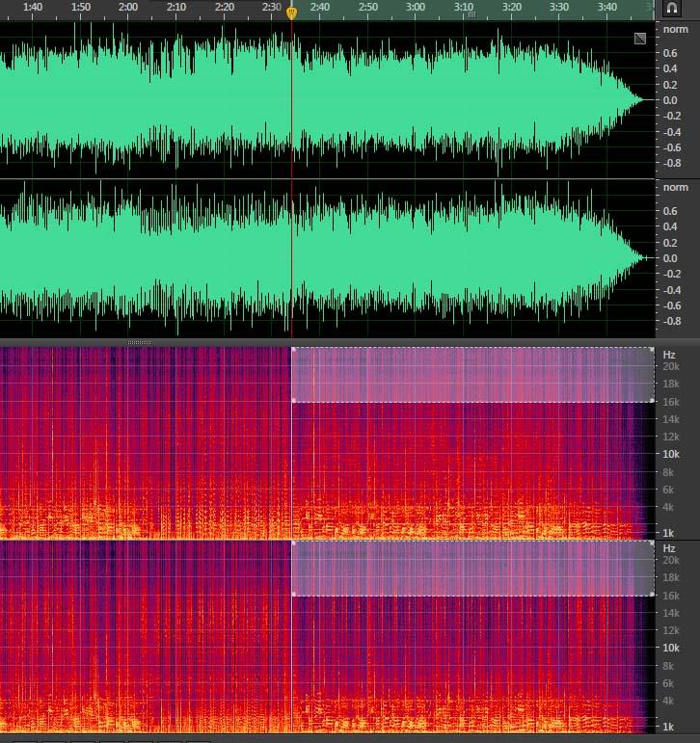Click the 3:40 mark on the time ruler
The height and width of the screenshot is (743, 700).
pos(607,7)
